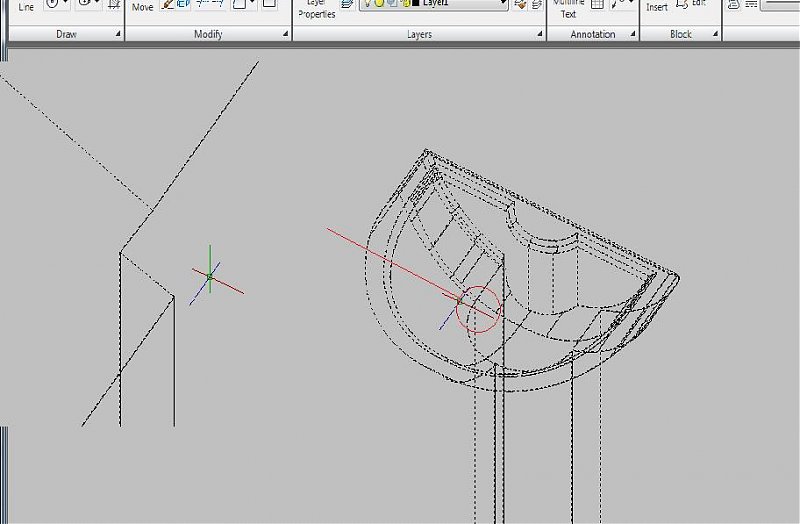Click the layer states icon beside Layer Properties

click(347, 4)
